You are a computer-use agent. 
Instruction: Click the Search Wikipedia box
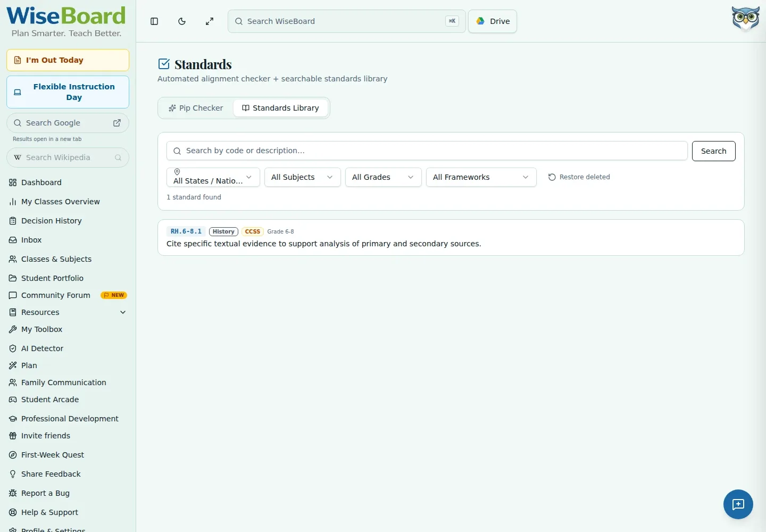click(68, 157)
